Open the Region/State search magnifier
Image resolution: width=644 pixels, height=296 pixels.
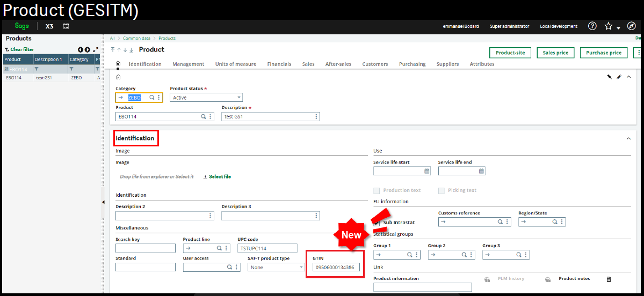(x=554, y=222)
